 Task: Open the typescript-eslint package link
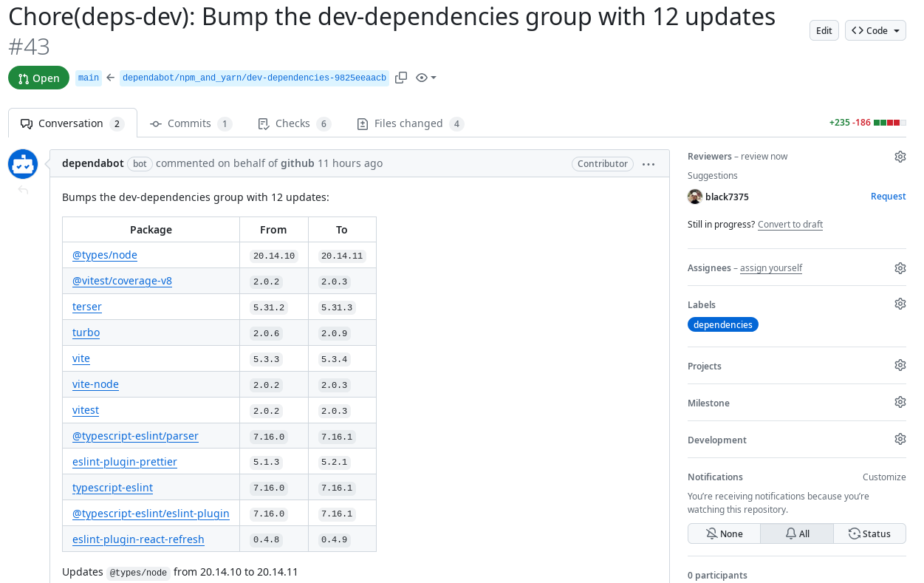click(x=112, y=488)
